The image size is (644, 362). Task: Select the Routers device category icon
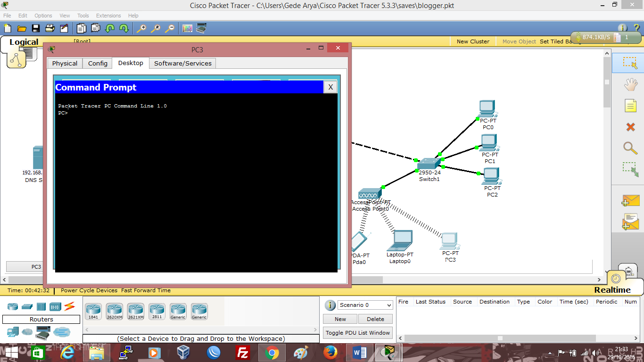[13, 307]
